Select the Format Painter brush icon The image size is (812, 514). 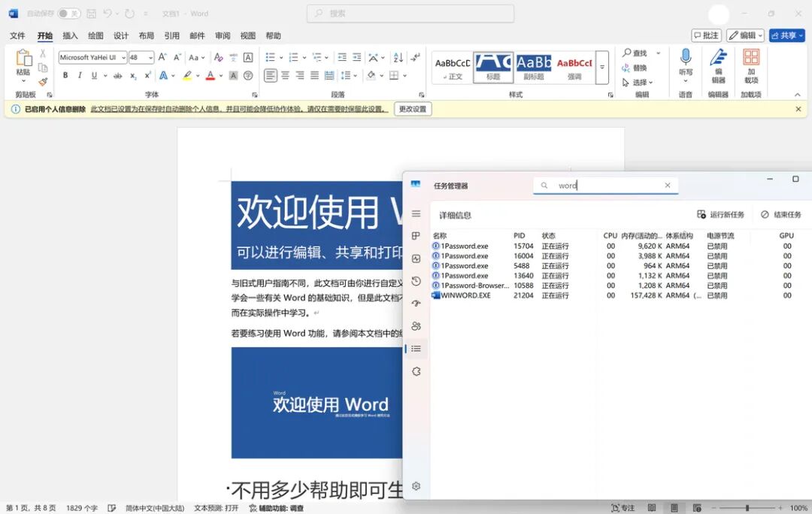(43, 82)
